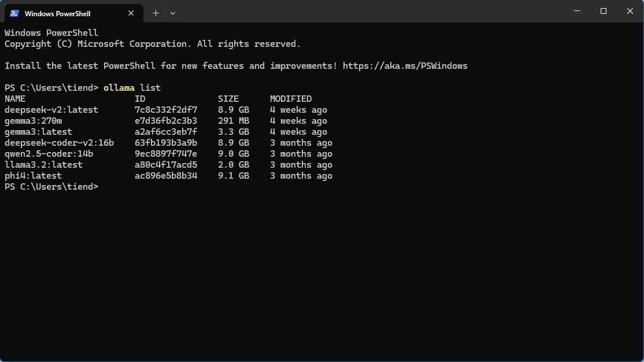Click the 9.0 GB size value
Image resolution: width=644 pixels, height=362 pixels.
[x=234, y=154]
